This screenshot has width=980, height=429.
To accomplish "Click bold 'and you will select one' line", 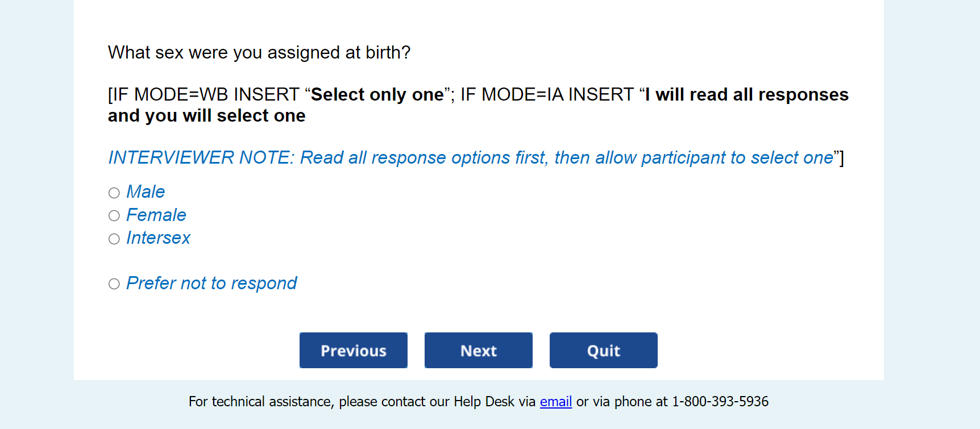I will click(x=207, y=116).
